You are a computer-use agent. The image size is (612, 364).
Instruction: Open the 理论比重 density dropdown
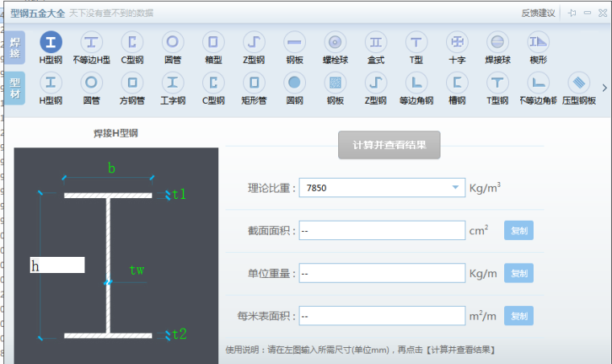[x=453, y=188]
